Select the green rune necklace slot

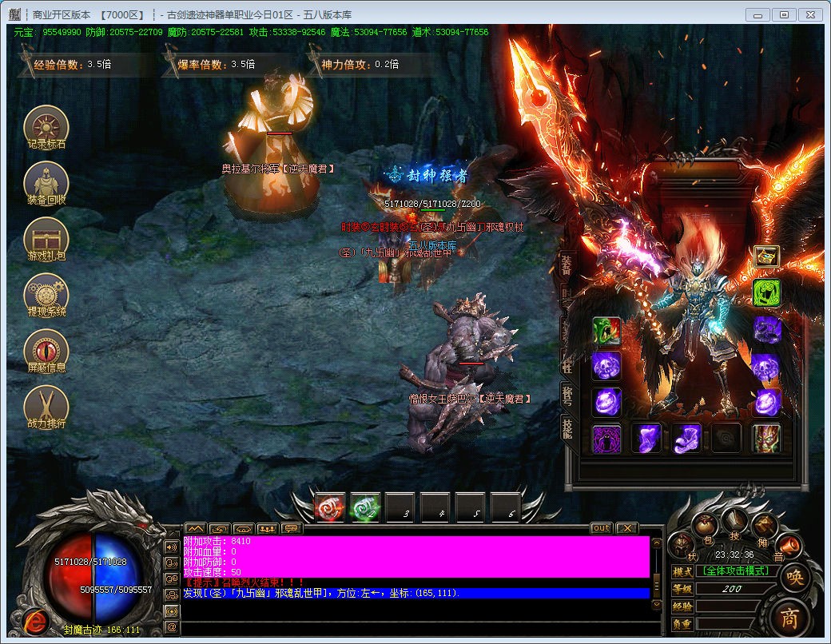[x=766, y=292]
